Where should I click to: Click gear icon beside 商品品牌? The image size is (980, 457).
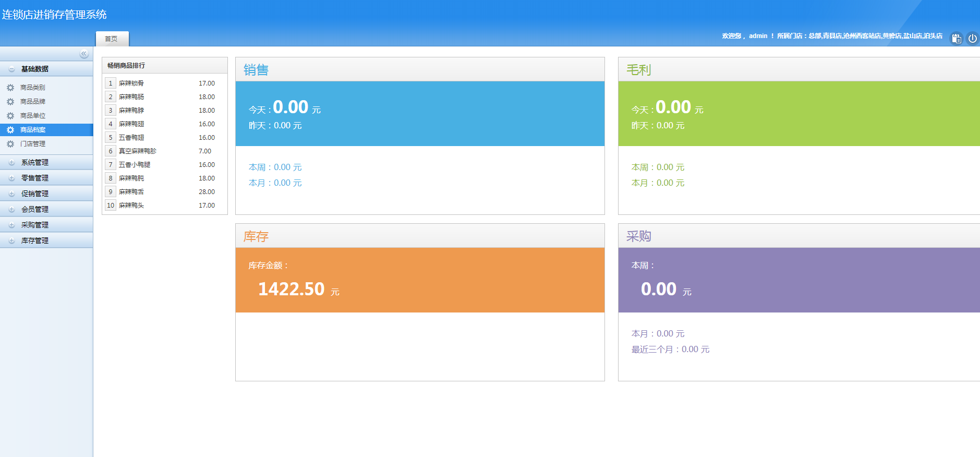click(x=10, y=102)
